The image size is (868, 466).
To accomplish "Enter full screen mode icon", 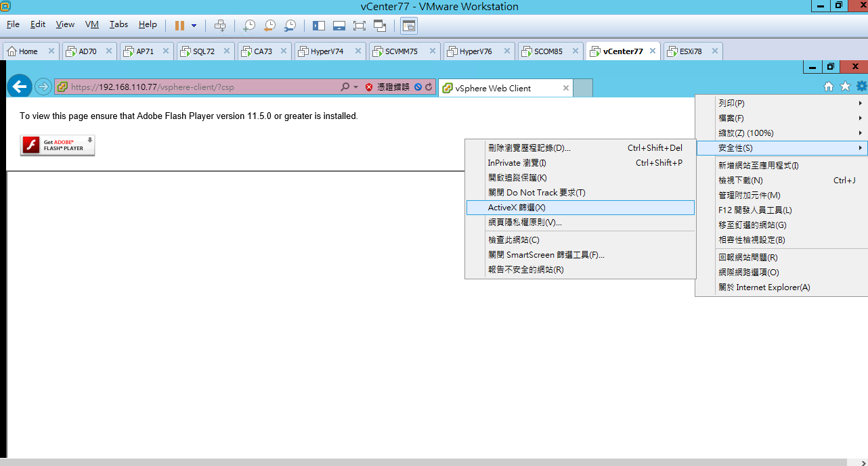I will point(360,26).
